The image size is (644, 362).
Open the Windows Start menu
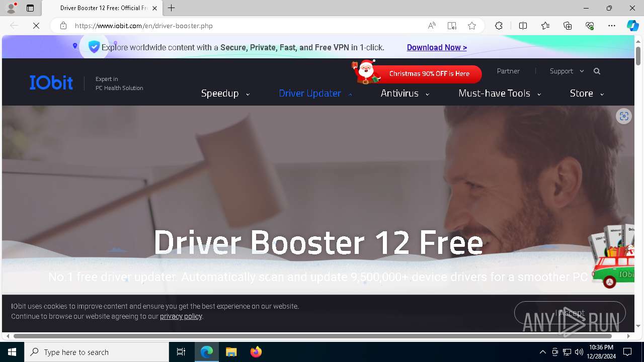click(12, 352)
